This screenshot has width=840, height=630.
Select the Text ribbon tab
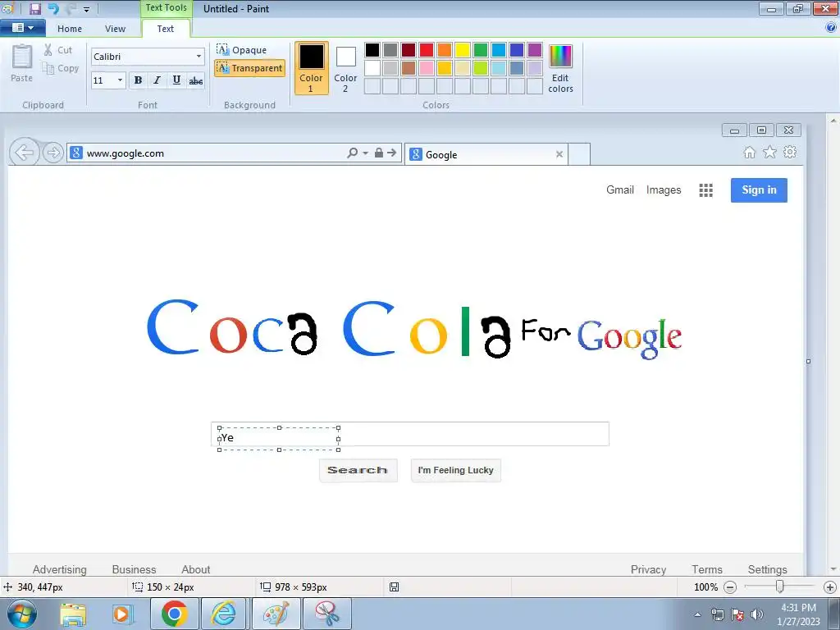pos(166,29)
